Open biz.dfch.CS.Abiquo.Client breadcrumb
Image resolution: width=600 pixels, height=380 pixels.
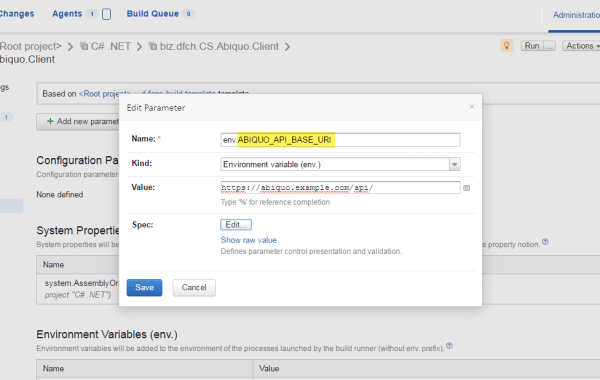click(219, 46)
